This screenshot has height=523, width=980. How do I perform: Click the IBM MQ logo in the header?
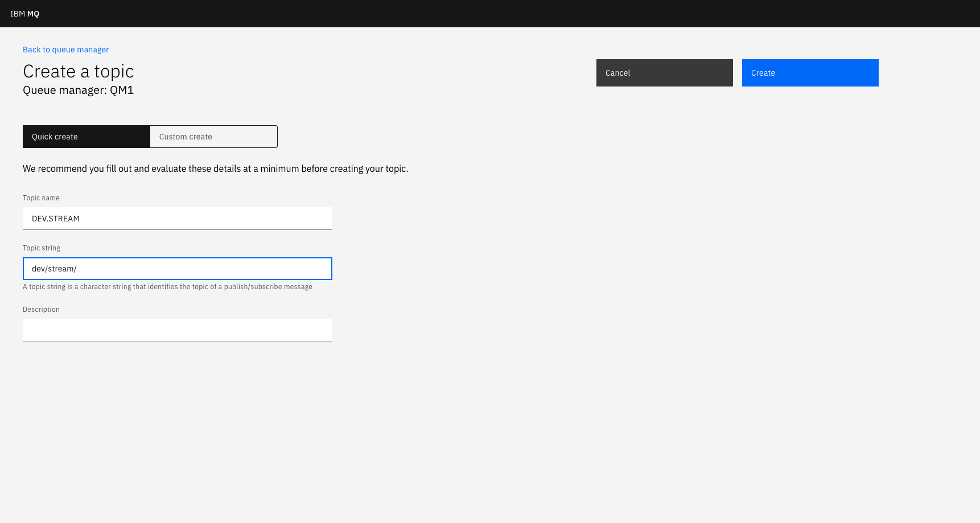click(24, 13)
